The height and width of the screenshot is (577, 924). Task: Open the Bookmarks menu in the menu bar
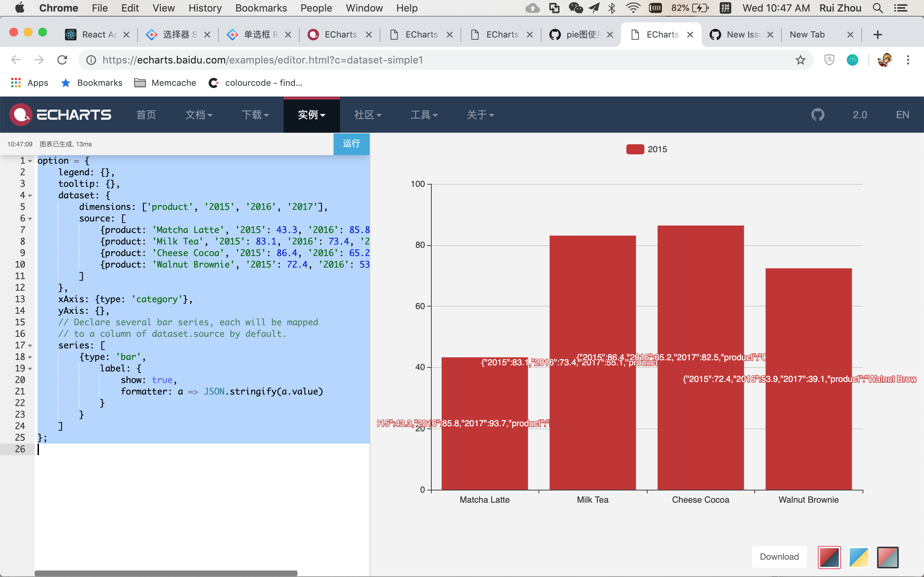[x=261, y=8]
